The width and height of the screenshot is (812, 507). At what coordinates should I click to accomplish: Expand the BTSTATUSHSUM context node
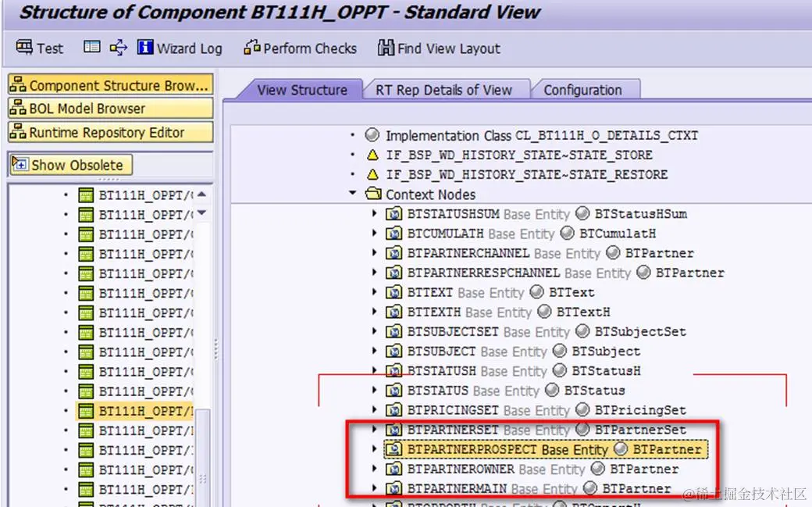(374, 213)
